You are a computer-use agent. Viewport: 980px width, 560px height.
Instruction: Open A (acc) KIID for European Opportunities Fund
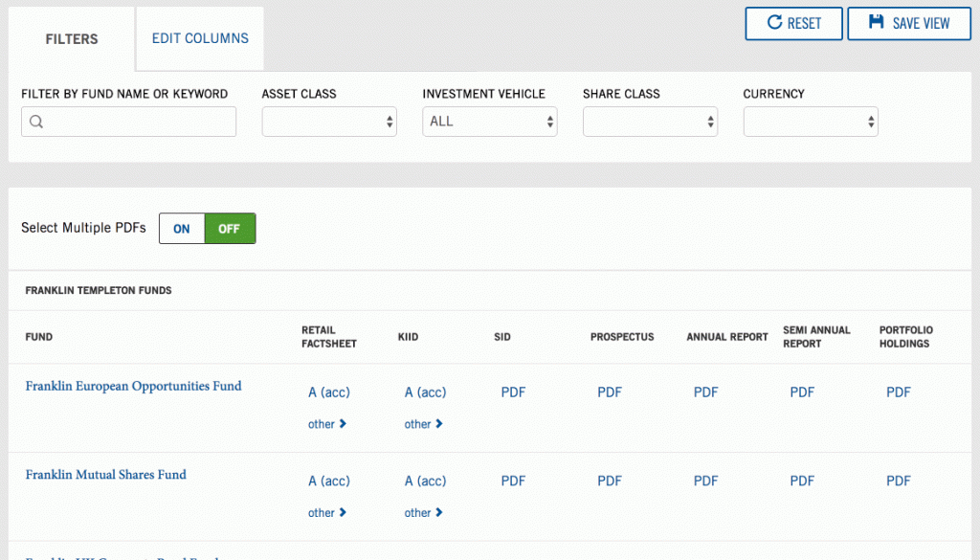[x=425, y=392]
